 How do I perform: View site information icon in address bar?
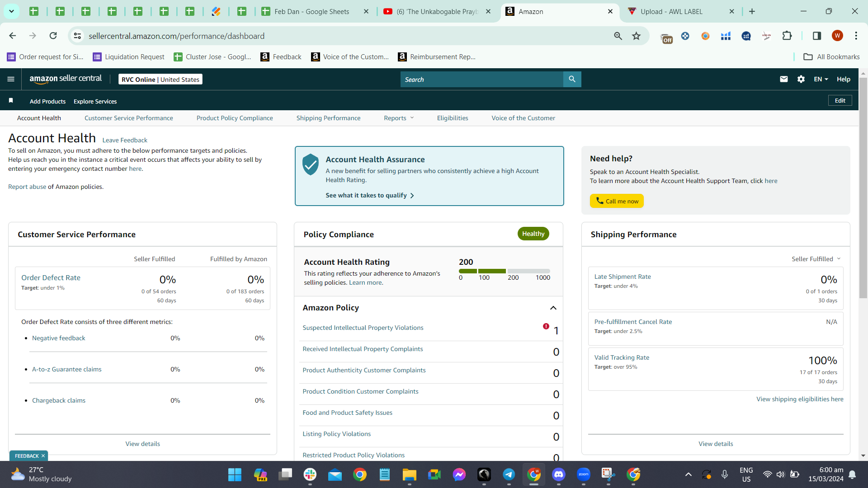pos(77,36)
